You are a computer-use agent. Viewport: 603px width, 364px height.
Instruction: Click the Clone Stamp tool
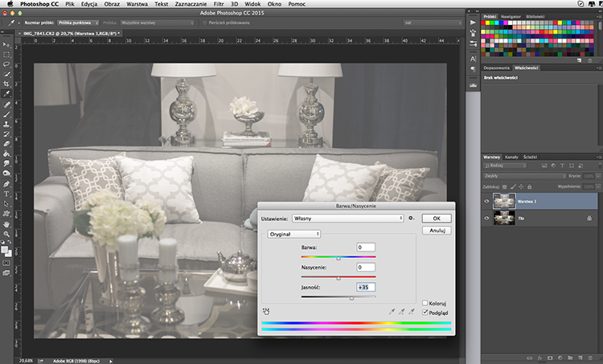6,124
